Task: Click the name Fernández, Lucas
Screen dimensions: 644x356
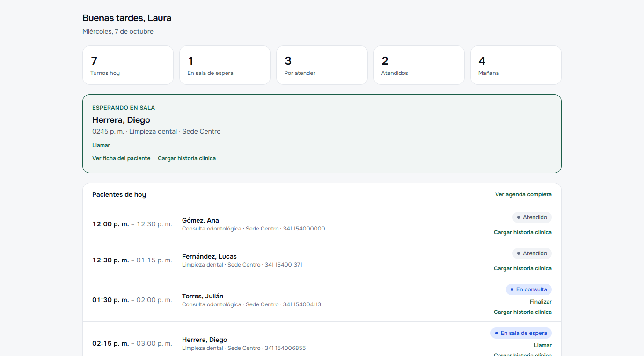Action: [209, 256]
